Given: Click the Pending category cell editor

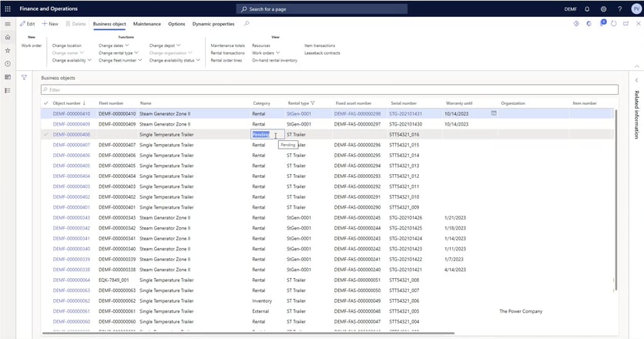Looking at the screenshot, I should pos(267,134).
